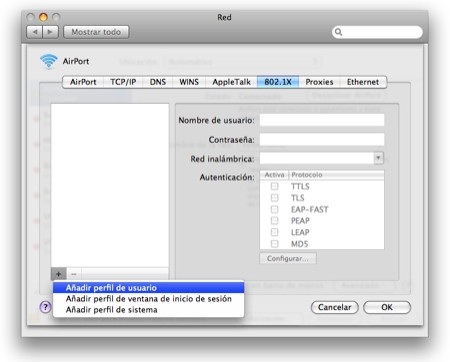Click the TLS protocol name

tap(297, 198)
